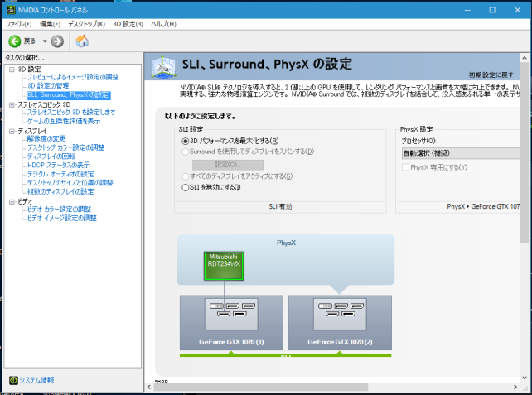Select すべてのディスプレイをアクティブにする radio
Viewport: 532px width, 395px height.
[x=186, y=176]
